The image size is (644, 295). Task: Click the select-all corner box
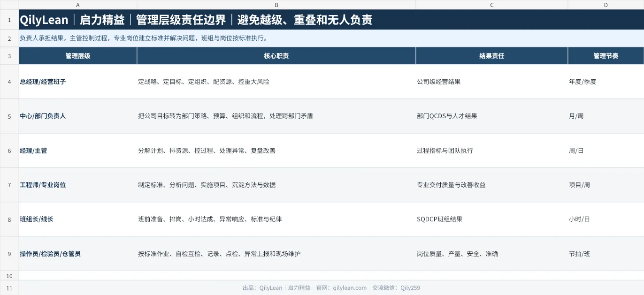point(9,5)
